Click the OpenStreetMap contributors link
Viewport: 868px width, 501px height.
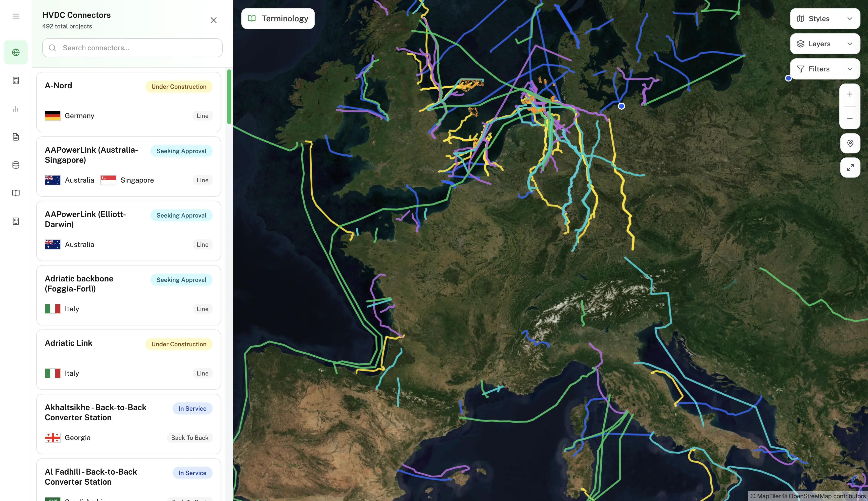tap(824, 496)
